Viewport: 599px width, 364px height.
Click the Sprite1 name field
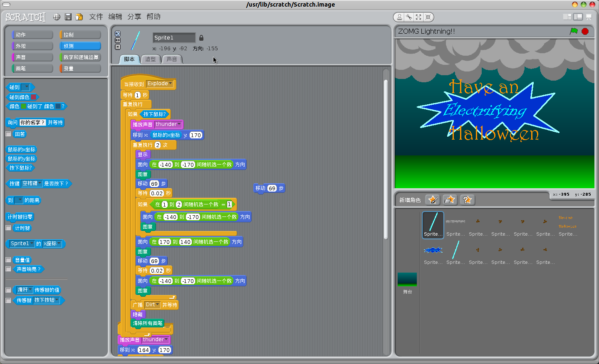pos(174,38)
